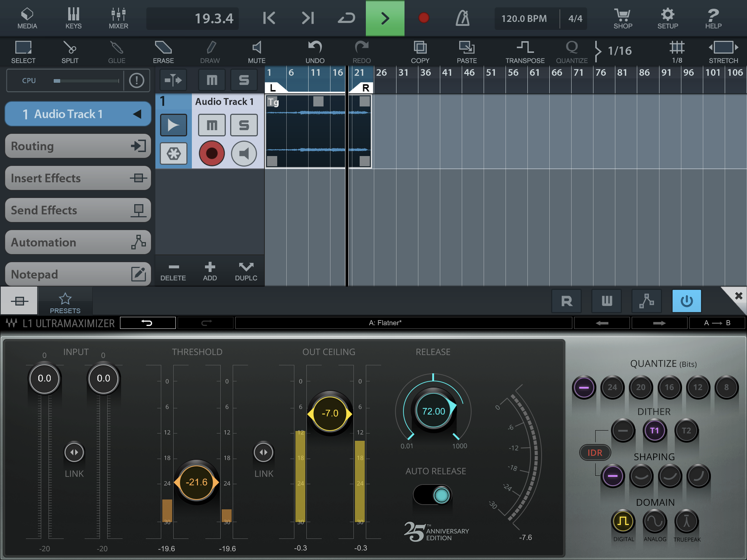Jump to the right locator
The image size is (747, 560).
tap(308, 18)
